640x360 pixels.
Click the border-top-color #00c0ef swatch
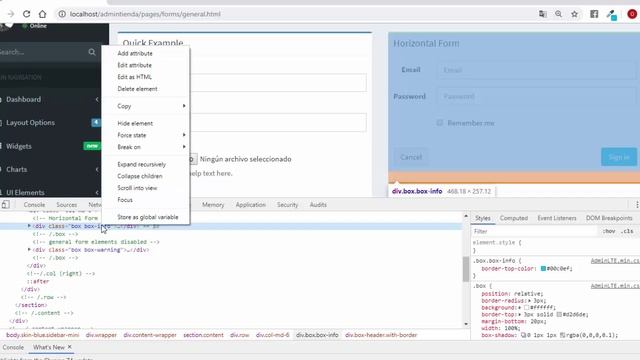point(543,269)
